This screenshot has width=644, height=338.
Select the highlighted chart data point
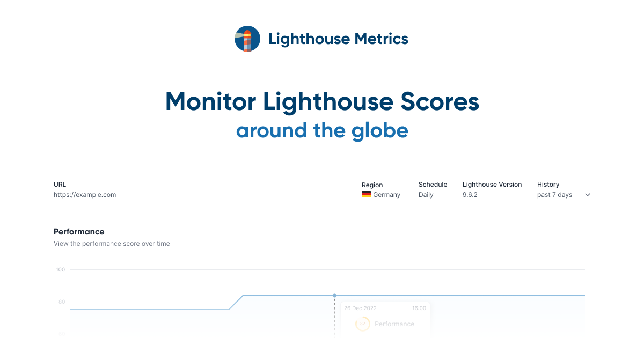[334, 296]
